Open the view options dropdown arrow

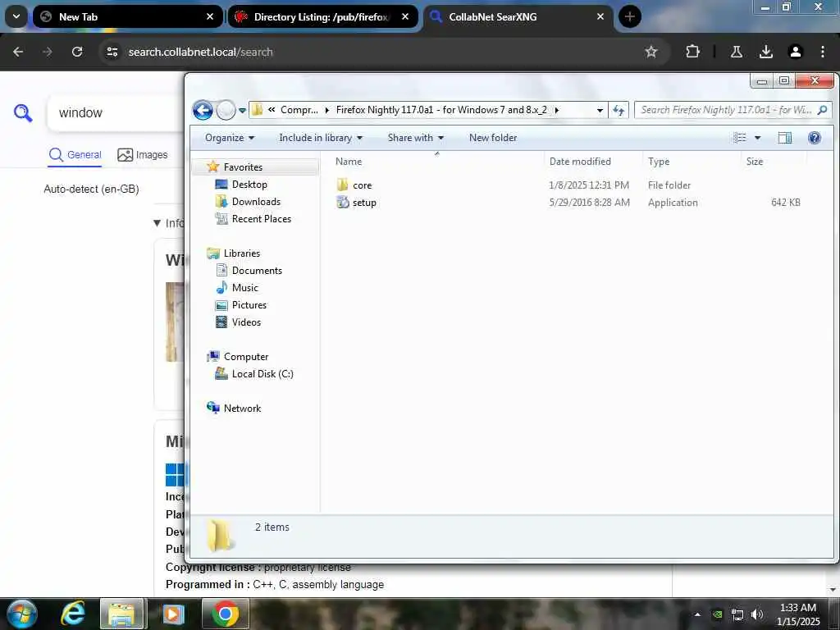(757, 138)
